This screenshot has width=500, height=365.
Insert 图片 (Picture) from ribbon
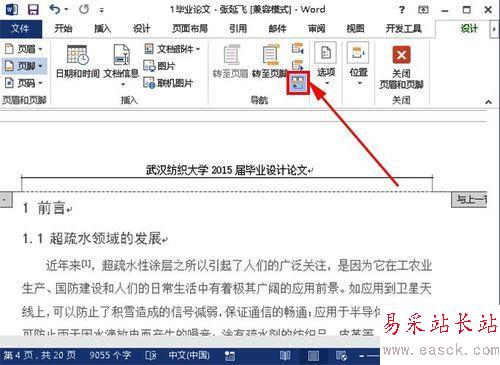tap(159, 66)
